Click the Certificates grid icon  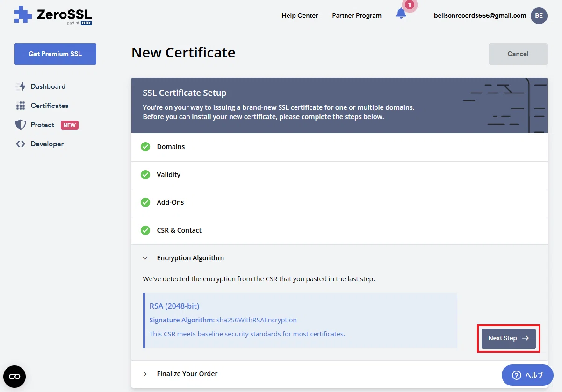(21, 106)
